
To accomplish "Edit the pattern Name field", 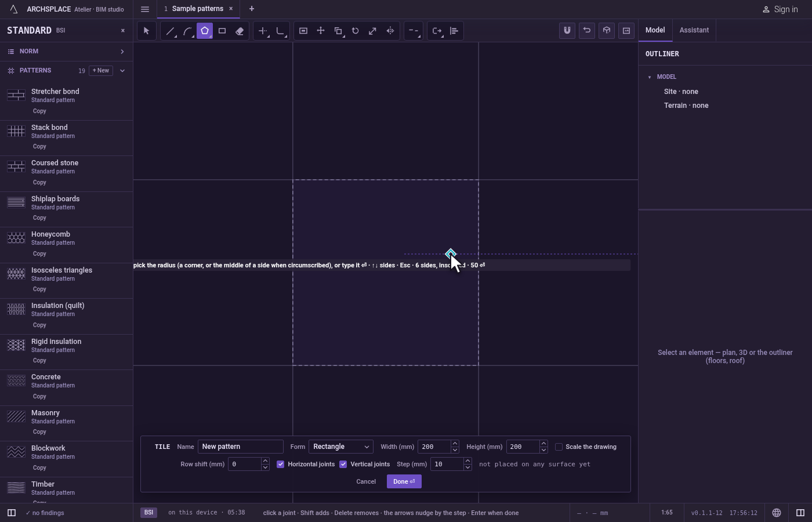I will (241, 447).
